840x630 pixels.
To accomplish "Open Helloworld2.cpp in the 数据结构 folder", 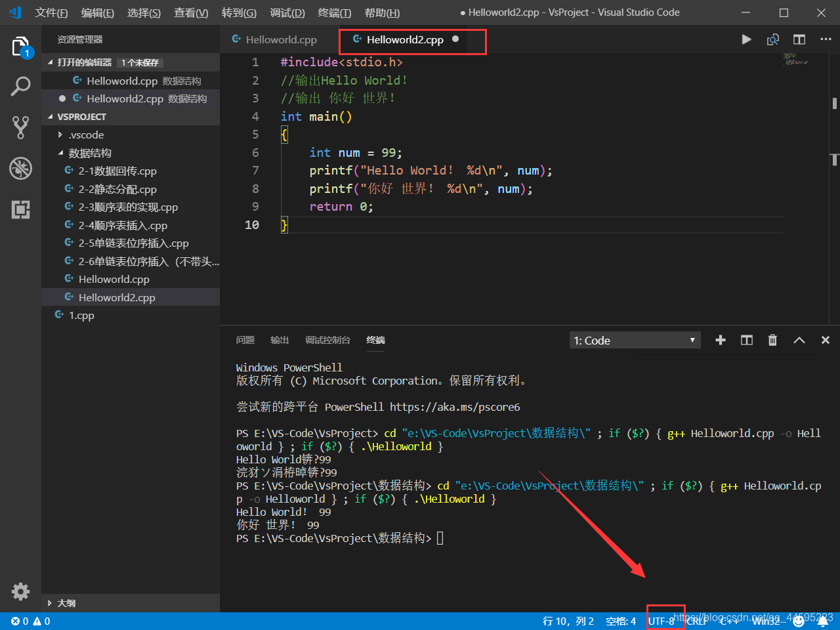I will click(x=131, y=297).
